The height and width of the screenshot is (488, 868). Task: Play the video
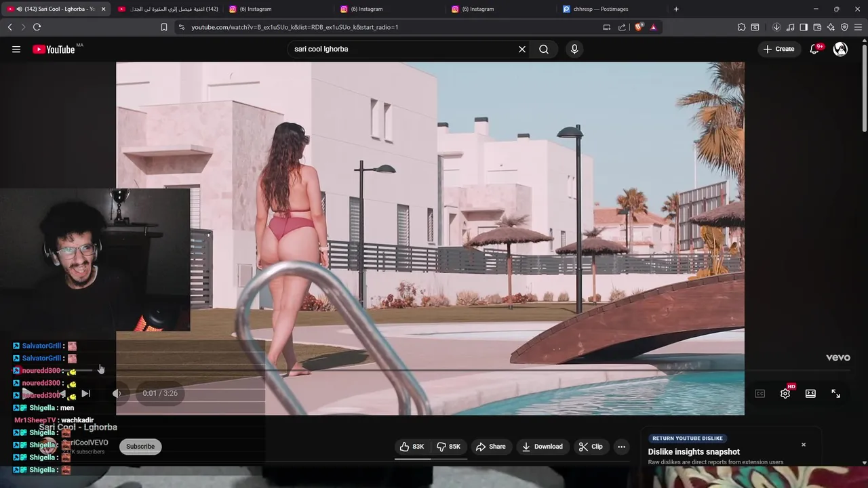27,393
